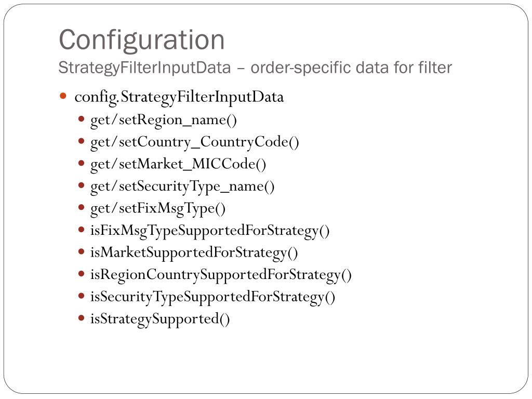Click the orange bullet beside config.StrategyFilterInputData
This screenshot has width=532, height=399.
[63, 96]
